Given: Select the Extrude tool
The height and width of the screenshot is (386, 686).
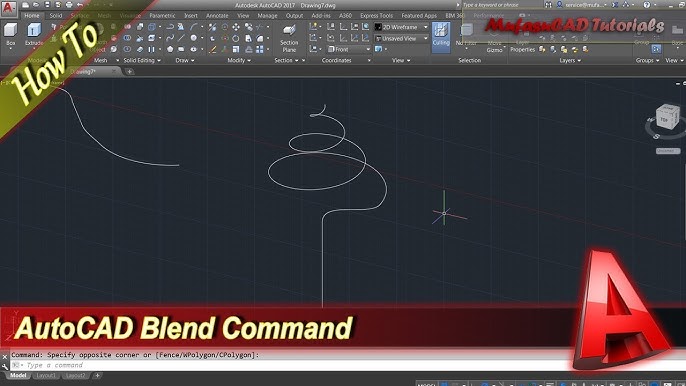Looking at the screenshot, I should tap(34, 34).
